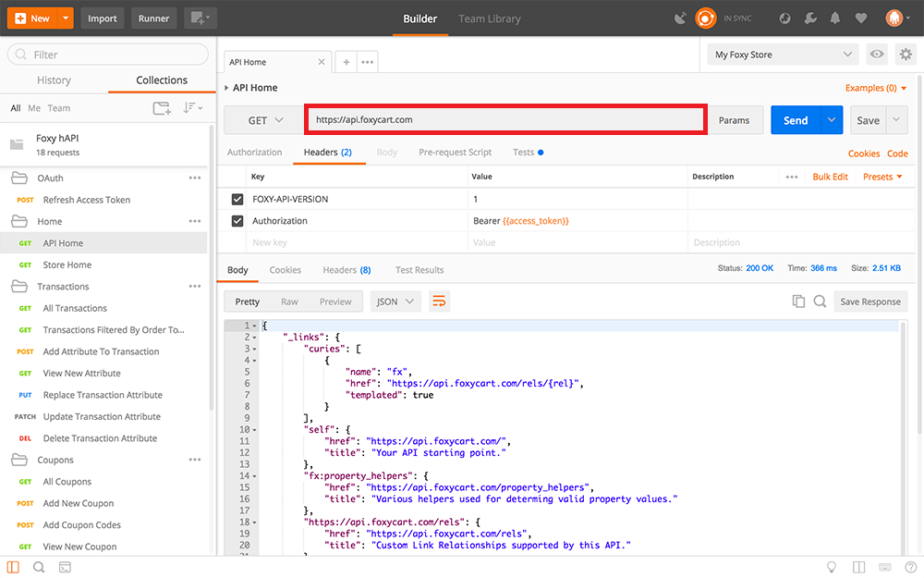Open Home folder options ellipsis
The height and width of the screenshot is (578, 924).
(195, 221)
